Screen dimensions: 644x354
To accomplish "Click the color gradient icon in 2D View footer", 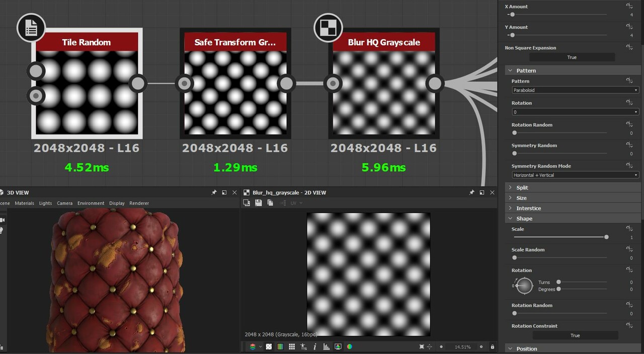I will click(280, 346).
